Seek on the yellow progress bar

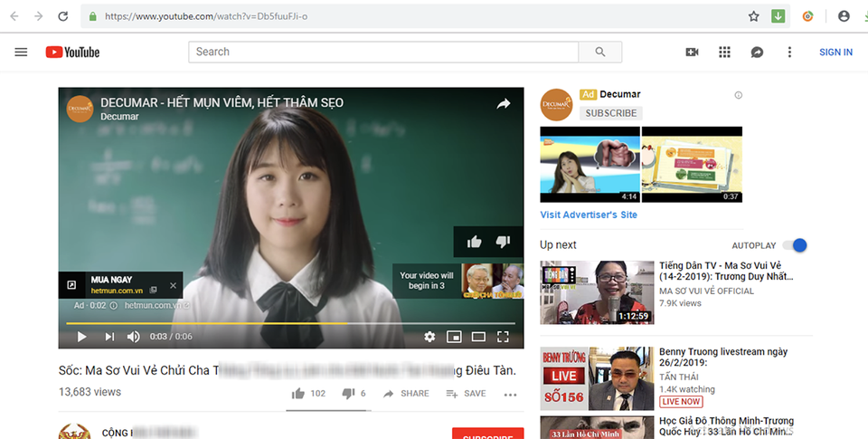pos(290,323)
